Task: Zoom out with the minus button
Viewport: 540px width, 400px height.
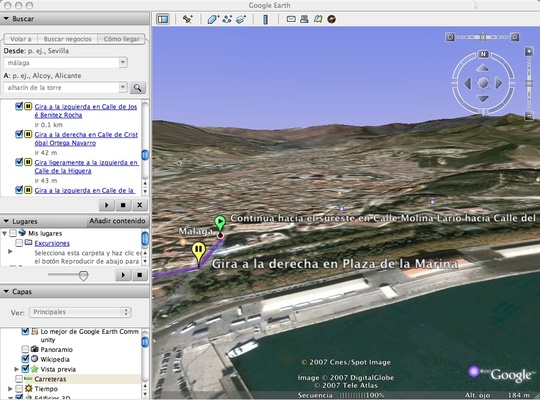Action: [x=529, y=116]
